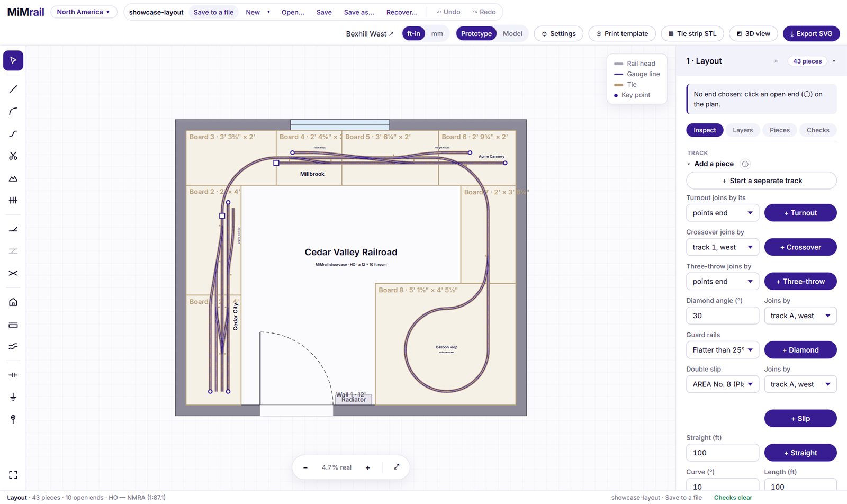This screenshot has height=504, width=847.
Task: Select the map pin marker tool
Action: click(13, 419)
